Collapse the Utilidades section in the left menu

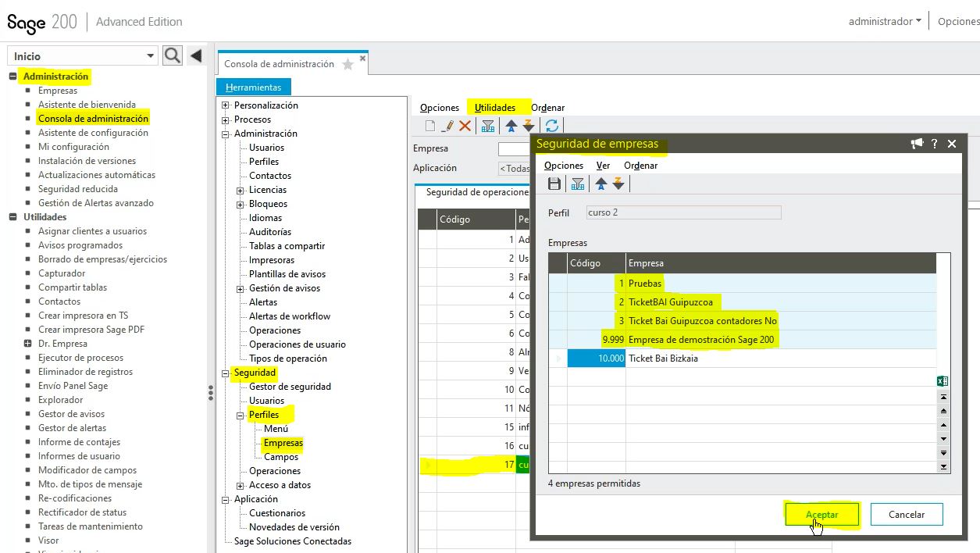(x=12, y=217)
